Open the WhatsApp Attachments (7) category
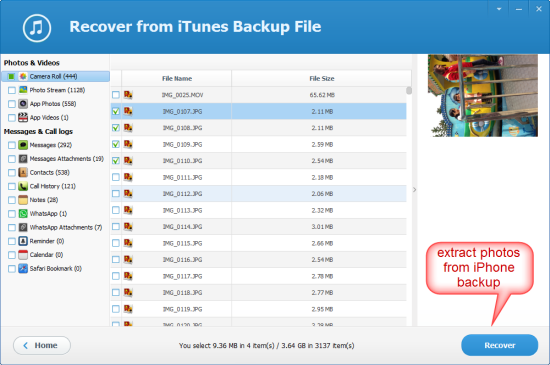The height and width of the screenshot is (365, 550). pos(66,227)
